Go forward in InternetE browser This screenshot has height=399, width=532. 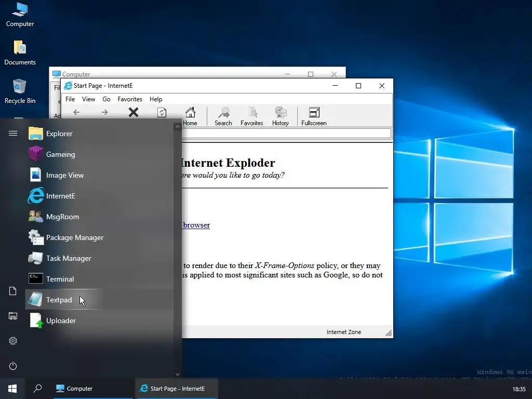[105, 112]
